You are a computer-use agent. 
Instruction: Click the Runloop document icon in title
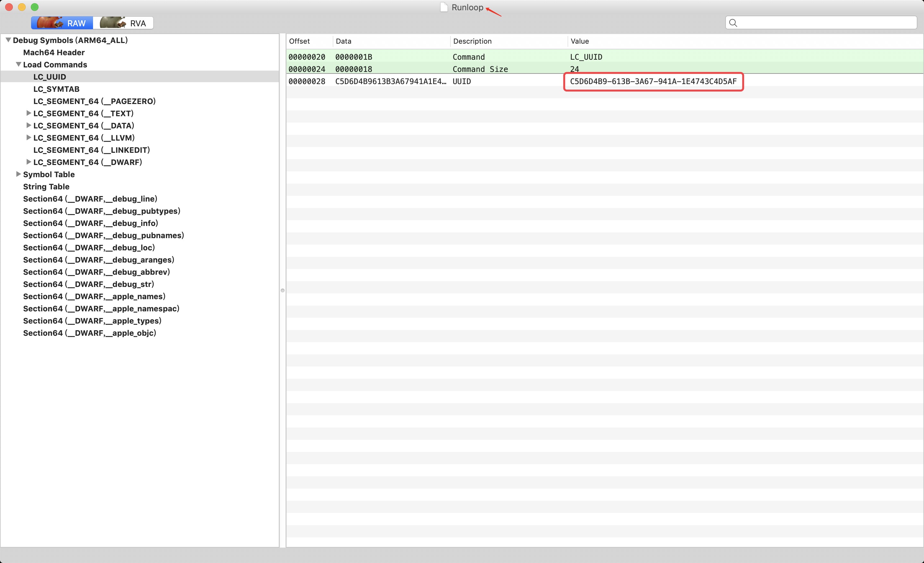[444, 7]
